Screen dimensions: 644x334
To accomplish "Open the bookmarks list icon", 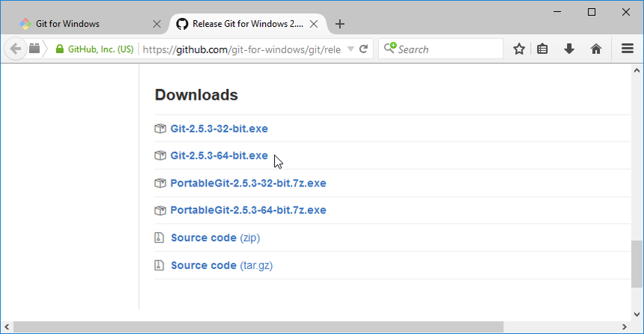I will tap(542, 49).
